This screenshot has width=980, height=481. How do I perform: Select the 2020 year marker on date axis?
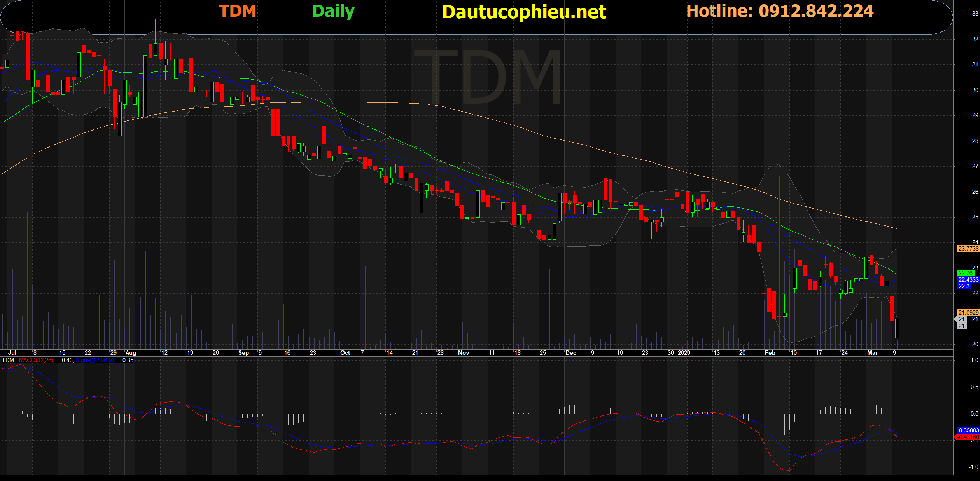(x=684, y=353)
